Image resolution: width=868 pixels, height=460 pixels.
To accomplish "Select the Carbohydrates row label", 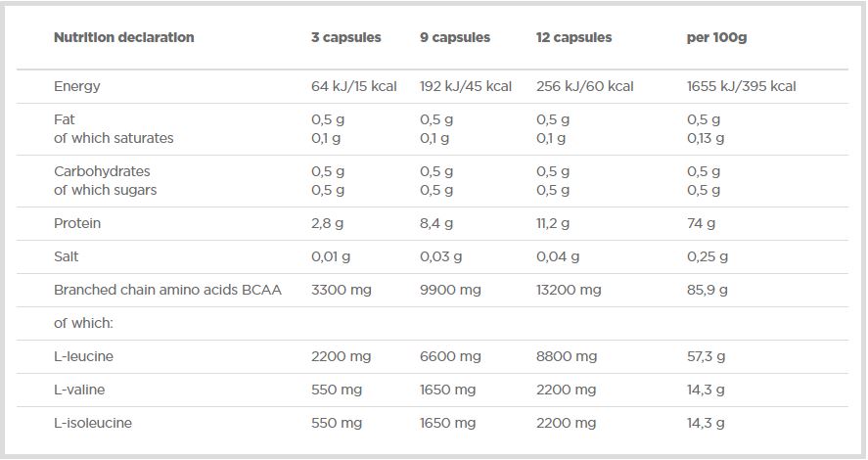I will point(100,170).
